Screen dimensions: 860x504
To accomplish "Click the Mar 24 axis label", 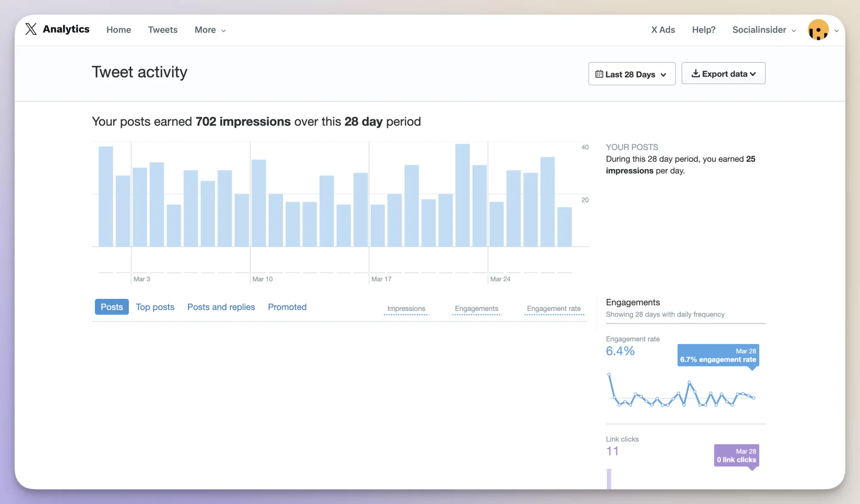I will click(x=500, y=279).
